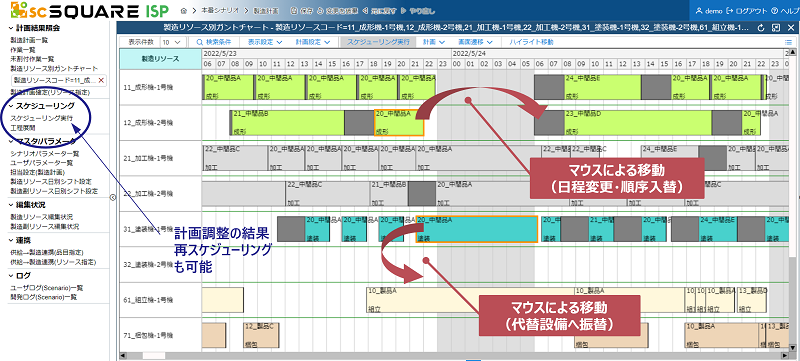Open the 表示設定 dropdown
This screenshot has width=800, height=361.
coord(264,42)
